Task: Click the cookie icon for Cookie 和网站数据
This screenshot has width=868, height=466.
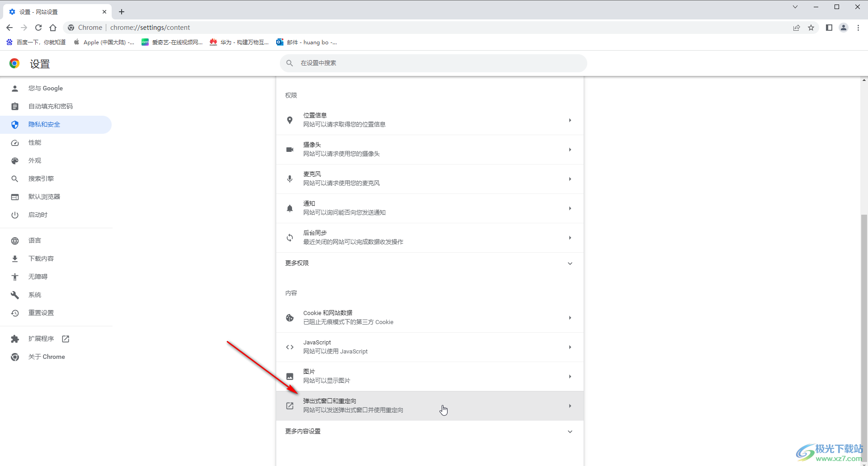Action: pyautogui.click(x=290, y=318)
